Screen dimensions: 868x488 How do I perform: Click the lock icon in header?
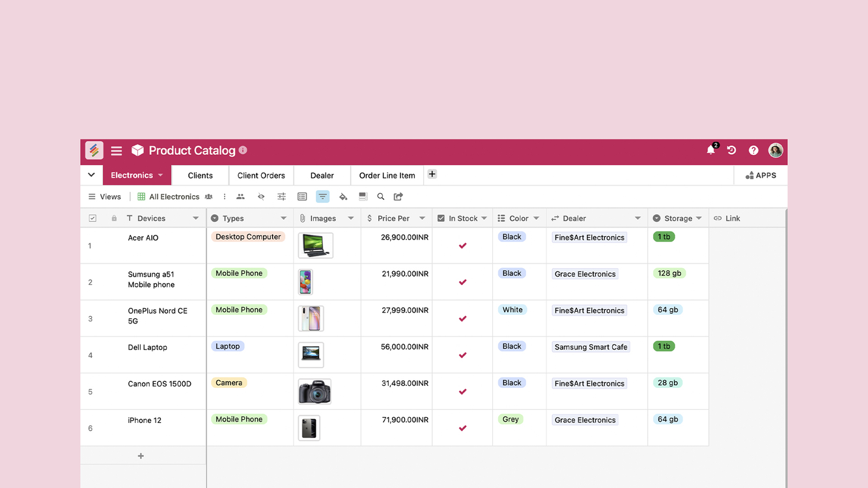(x=114, y=219)
